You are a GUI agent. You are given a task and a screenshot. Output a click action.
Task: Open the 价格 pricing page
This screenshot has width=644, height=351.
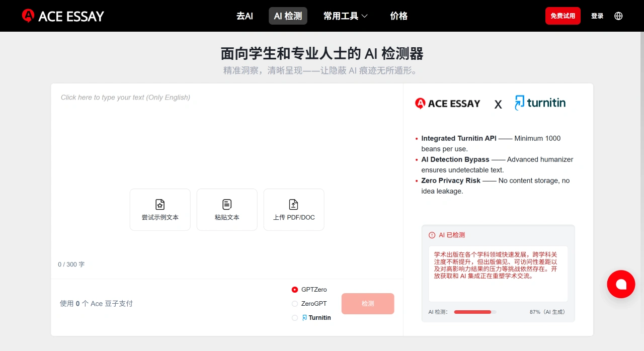pyautogui.click(x=399, y=16)
